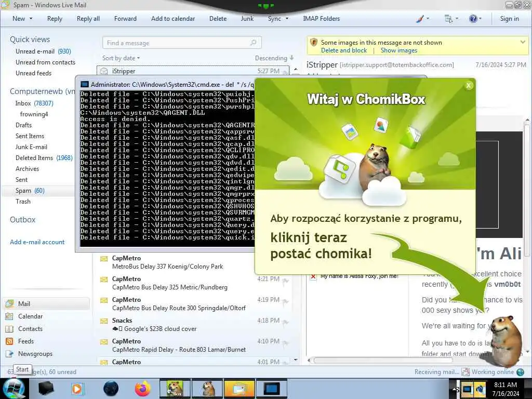Click the Delete and block link
This screenshot has height=399, width=532.
[344, 50]
